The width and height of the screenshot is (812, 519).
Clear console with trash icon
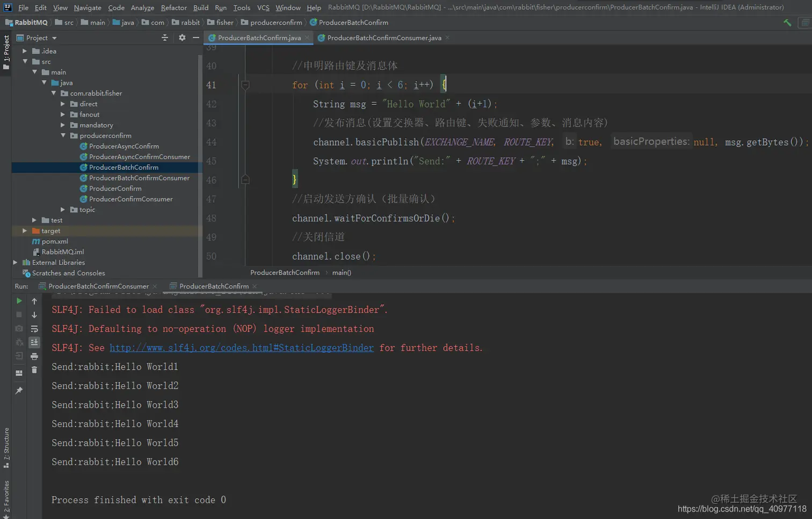[34, 370]
